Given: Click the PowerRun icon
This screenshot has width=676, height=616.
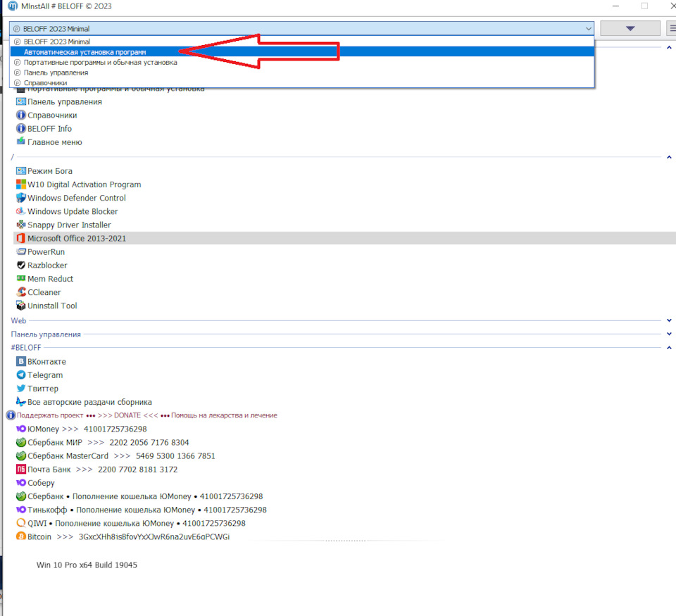Looking at the screenshot, I should [x=20, y=252].
